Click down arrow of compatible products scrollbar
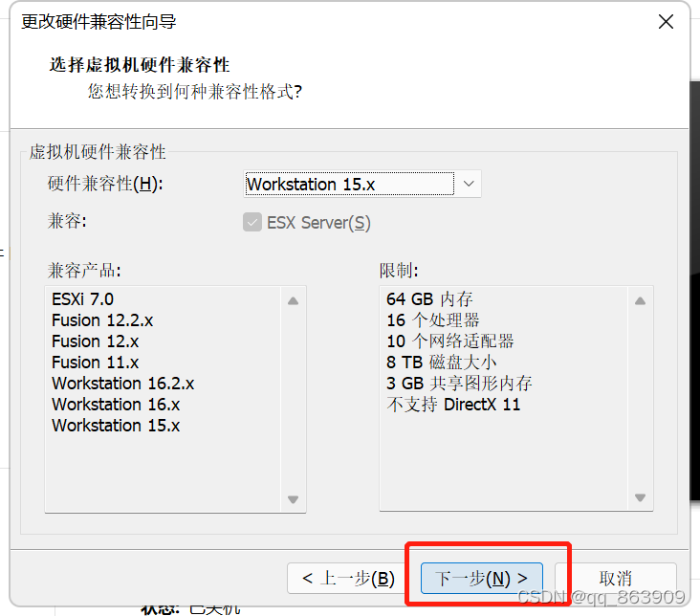Viewport: 700px width, 616px height. [293, 499]
